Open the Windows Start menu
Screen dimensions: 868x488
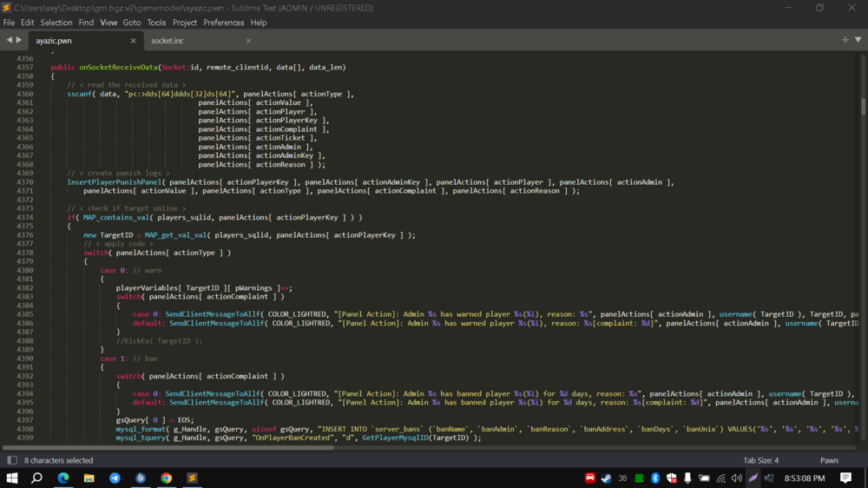pyautogui.click(x=11, y=478)
